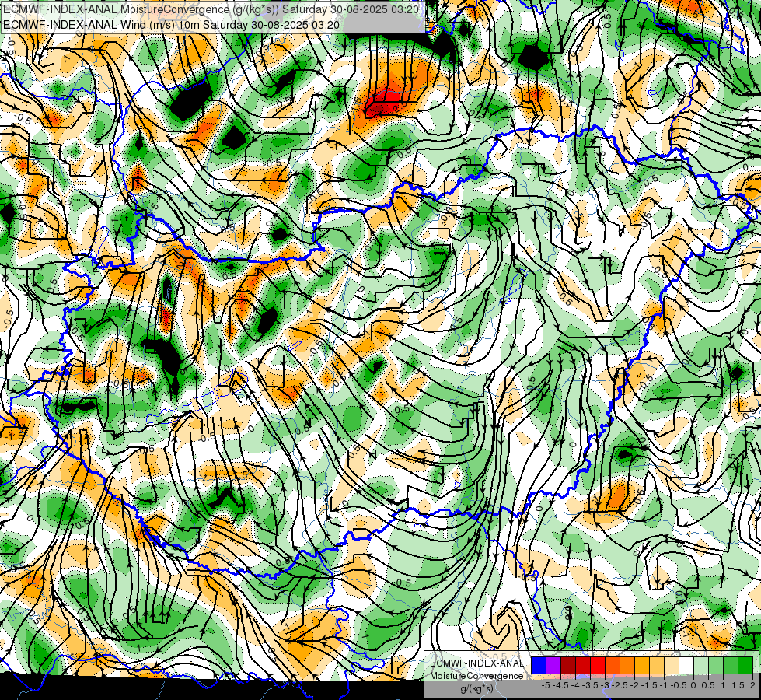Viewport: 761px width, 700px height.
Task: Click the -1 tick label on the legend scale
Action: coord(664,685)
